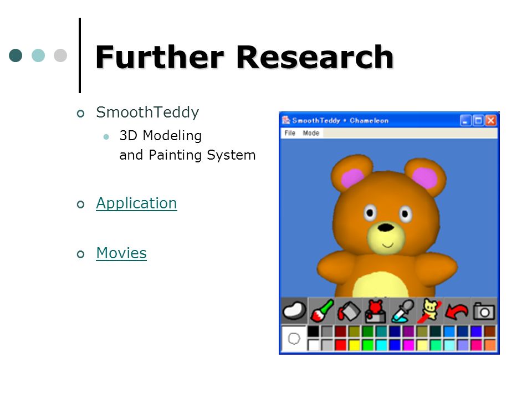This screenshot has height=399, width=532.
Task: Pick the dark green color swatch
Action: 368,331
